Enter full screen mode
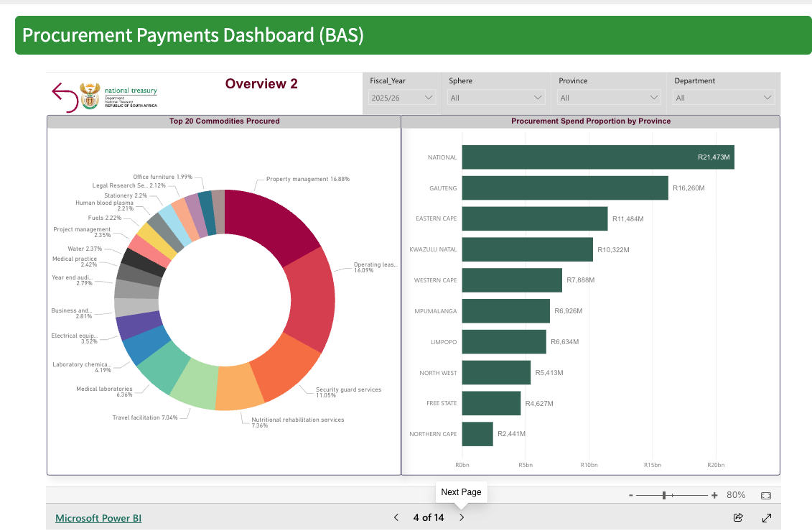This screenshot has height=531, width=812. click(766, 517)
